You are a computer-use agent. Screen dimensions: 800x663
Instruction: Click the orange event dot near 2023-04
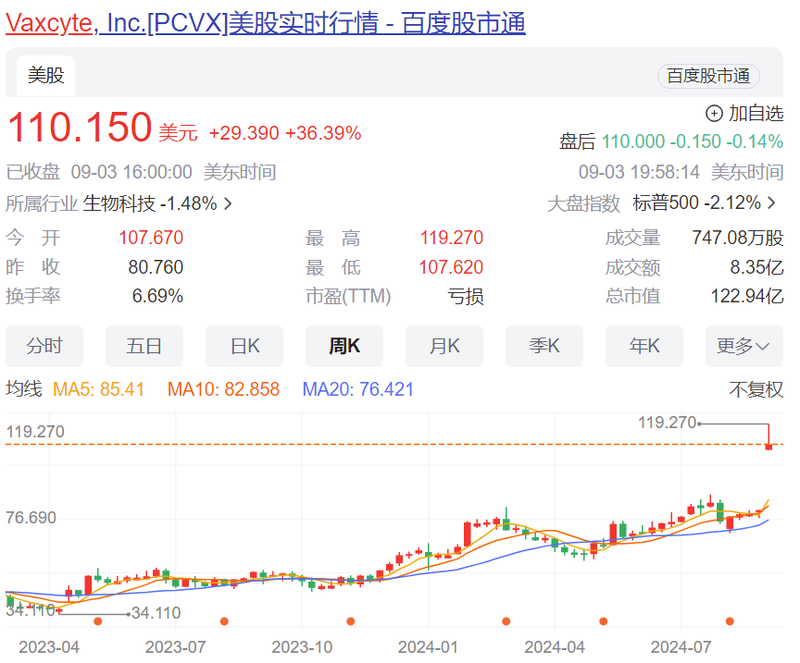coord(97,621)
